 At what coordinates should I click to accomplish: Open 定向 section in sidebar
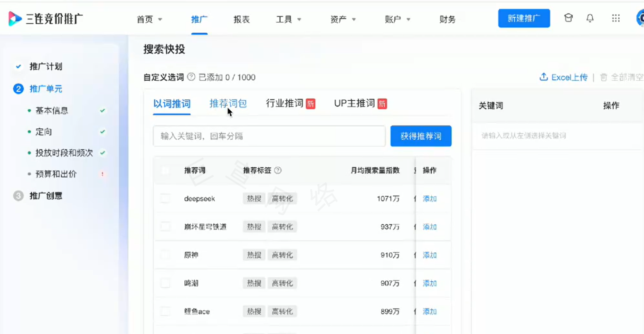(x=44, y=132)
